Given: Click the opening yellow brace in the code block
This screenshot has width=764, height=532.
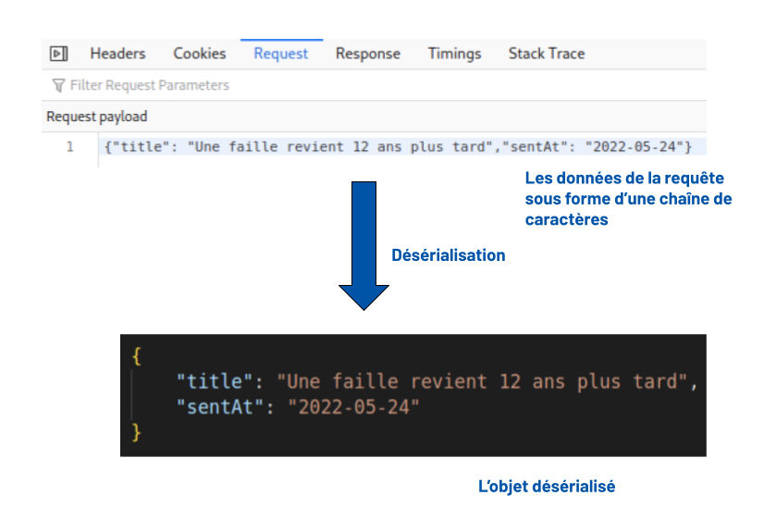Looking at the screenshot, I should 137,356.
